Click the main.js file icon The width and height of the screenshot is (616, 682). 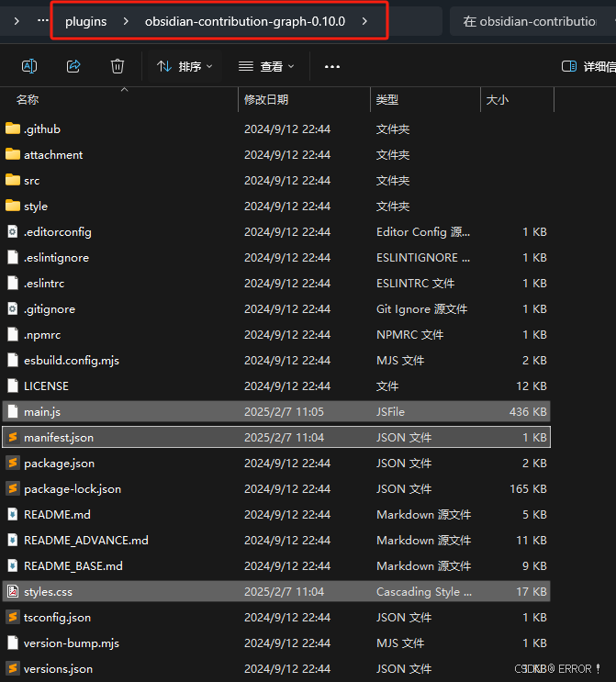tap(13, 411)
